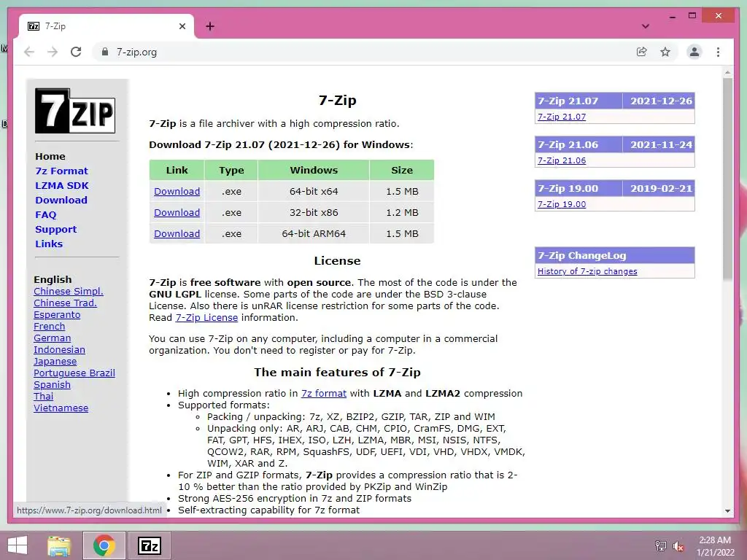Switch language to Japanese
747x560 pixels.
(55, 362)
